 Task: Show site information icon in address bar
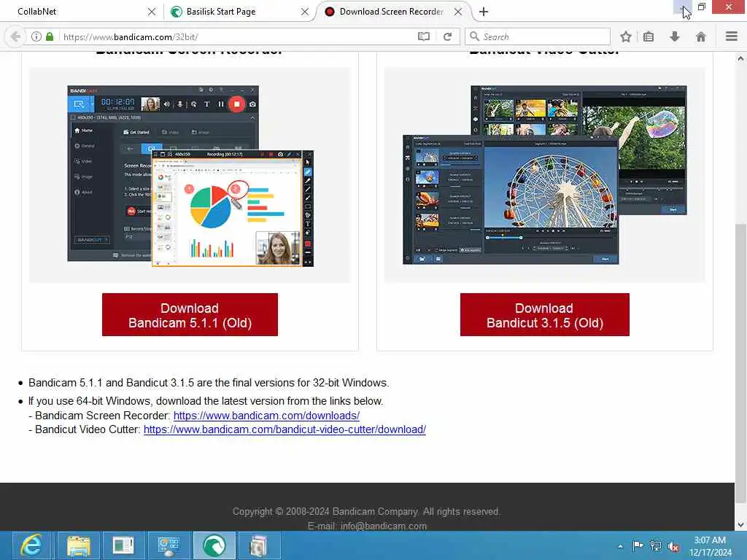click(36, 36)
